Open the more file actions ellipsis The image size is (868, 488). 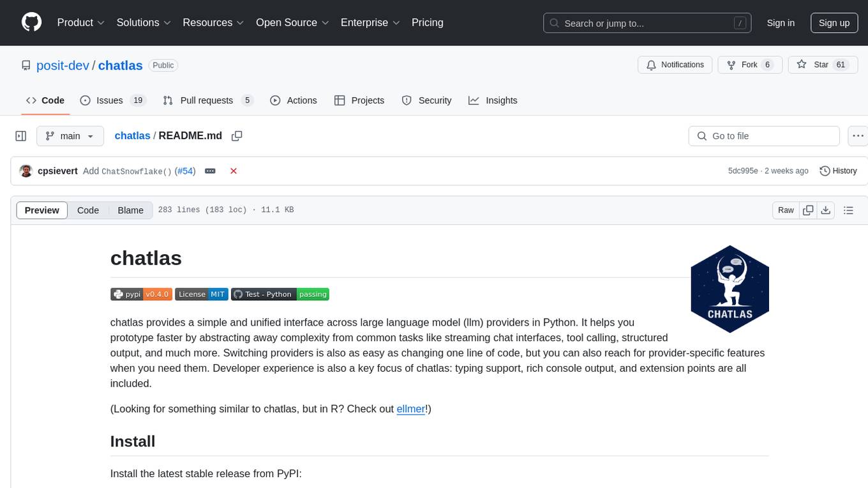point(858,136)
